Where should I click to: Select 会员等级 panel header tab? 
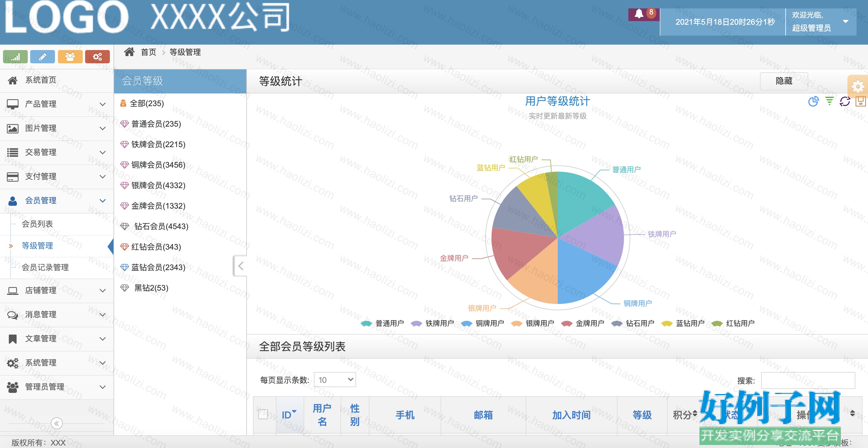point(180,81)
